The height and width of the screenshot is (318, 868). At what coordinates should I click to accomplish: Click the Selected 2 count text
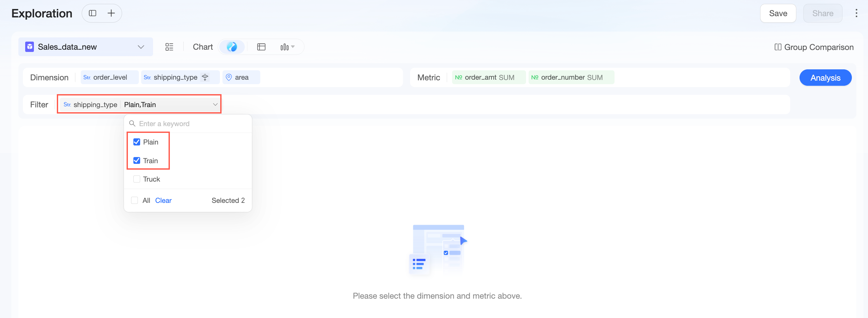click(228, 200)
